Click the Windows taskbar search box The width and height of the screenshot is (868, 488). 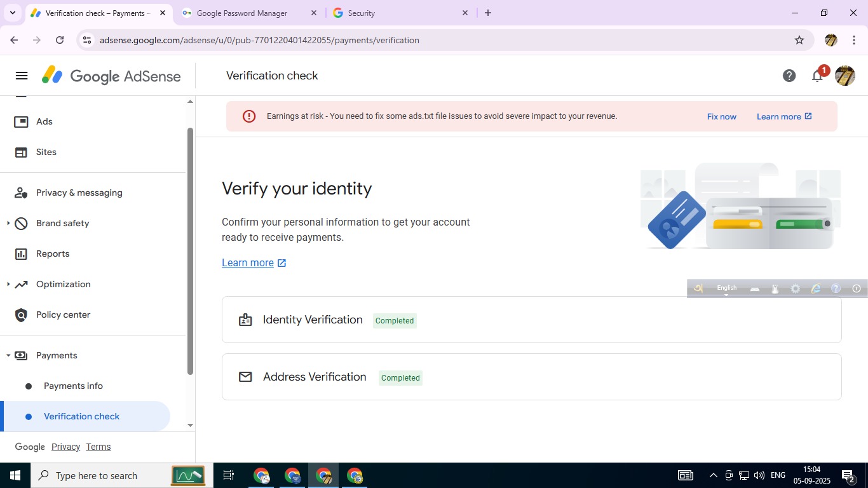118,475
